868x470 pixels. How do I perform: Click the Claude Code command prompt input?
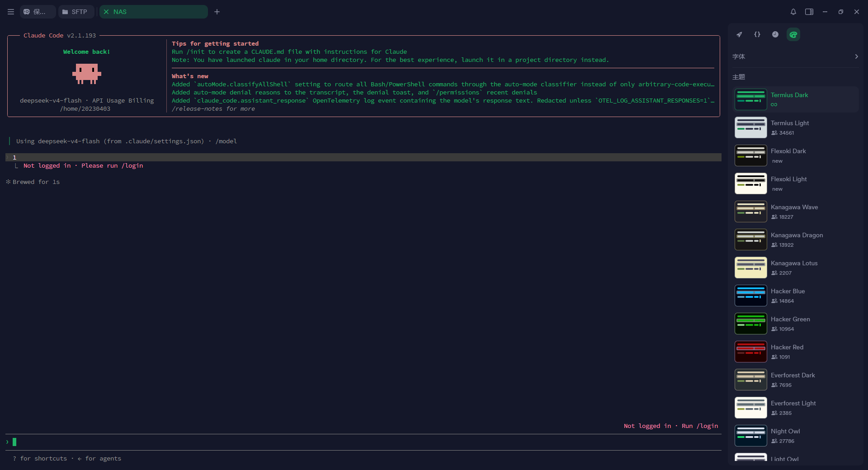point(363,442)
